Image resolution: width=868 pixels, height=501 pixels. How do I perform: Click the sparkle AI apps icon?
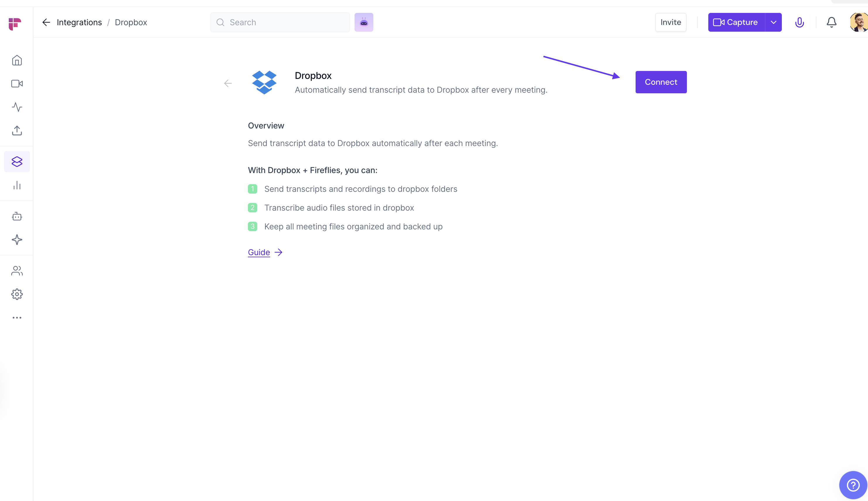point(17,240)
